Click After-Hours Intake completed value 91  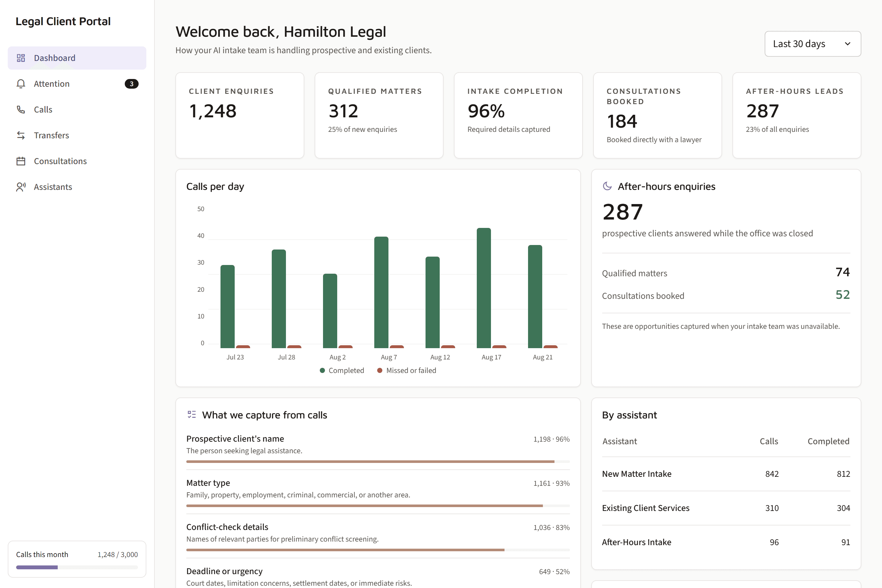(846, 542)
